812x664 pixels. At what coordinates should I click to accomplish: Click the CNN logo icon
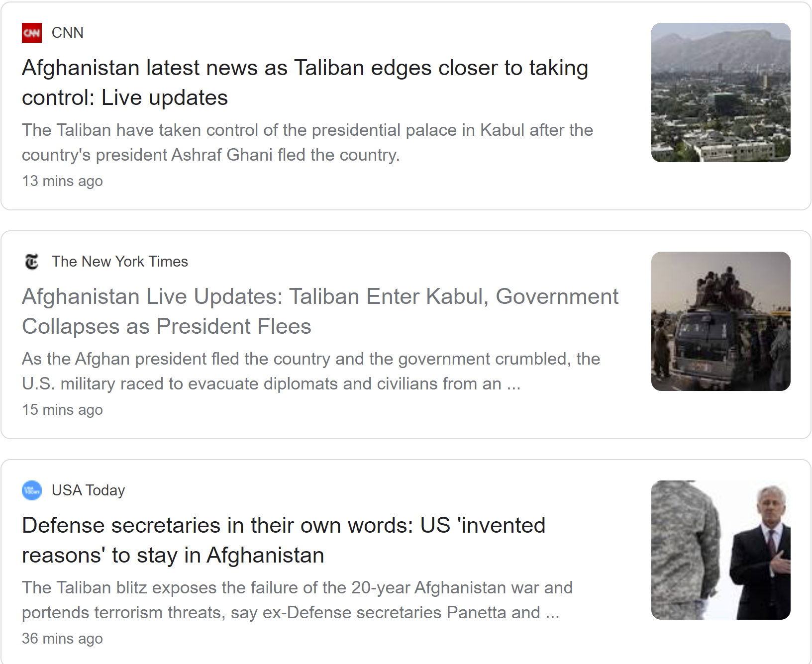click(x=32, y=33)
